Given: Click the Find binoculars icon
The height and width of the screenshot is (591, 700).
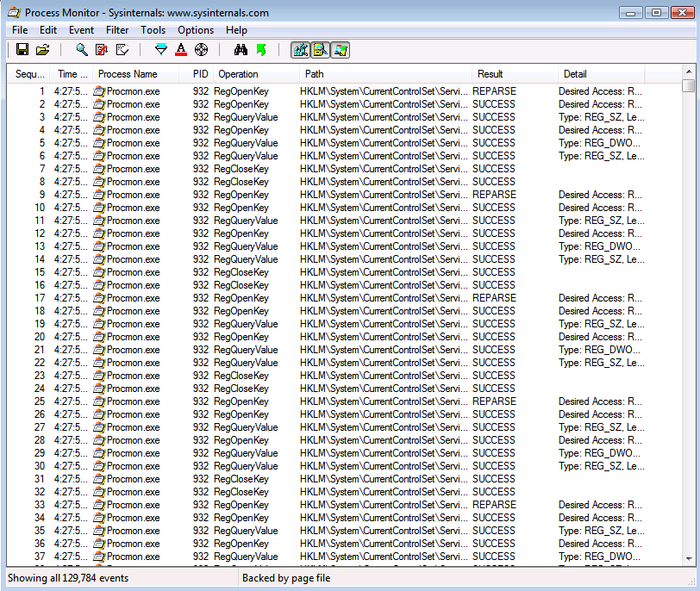Looking at the screenshot, I should tap(241, 49).
